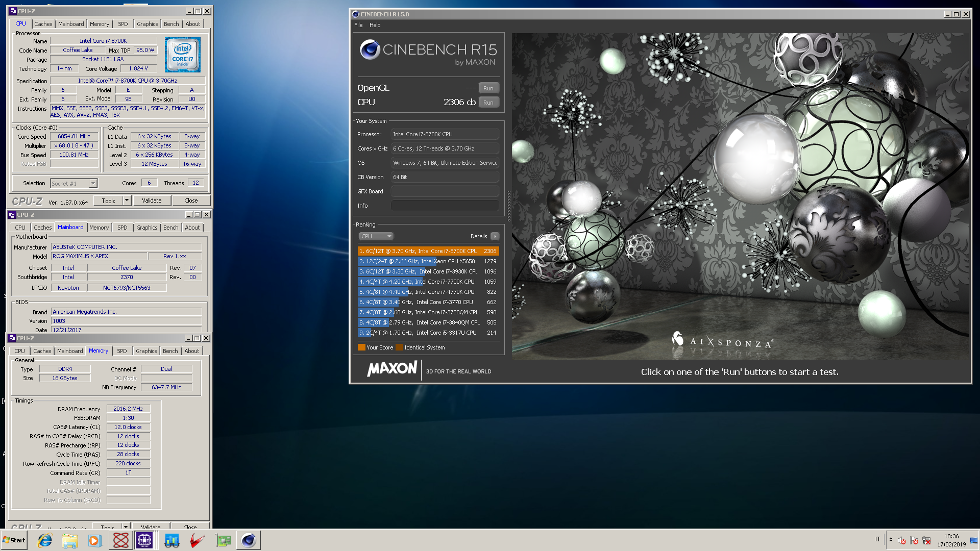Click NB Frequency value 6347.7 MHz
The width and height of the screenshot is (980, 551).
point(166,387)
